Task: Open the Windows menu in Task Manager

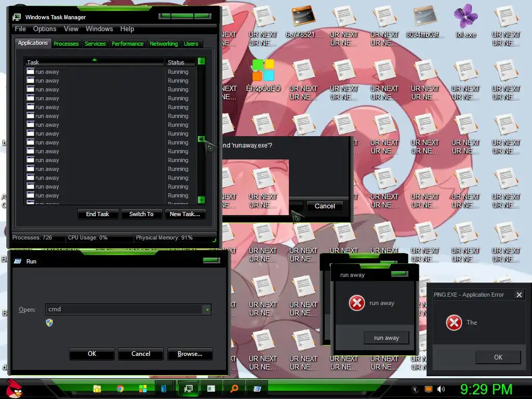Action: (99, 29)
